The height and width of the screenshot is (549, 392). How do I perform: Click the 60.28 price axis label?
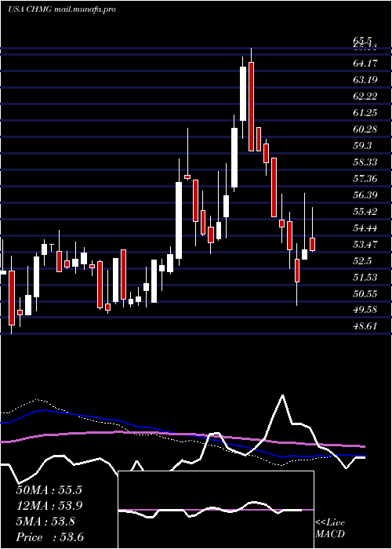click(365, 129)
